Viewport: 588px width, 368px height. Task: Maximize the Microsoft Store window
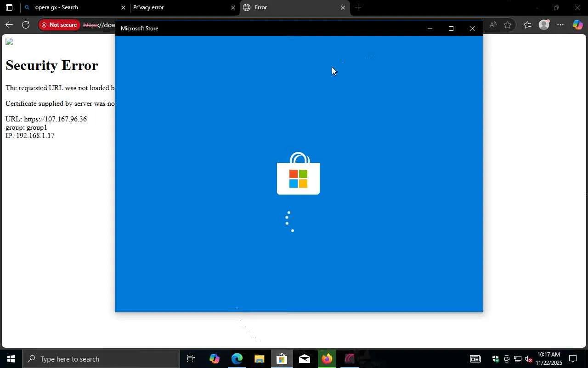pyautogui.click(x=451, y=29)
